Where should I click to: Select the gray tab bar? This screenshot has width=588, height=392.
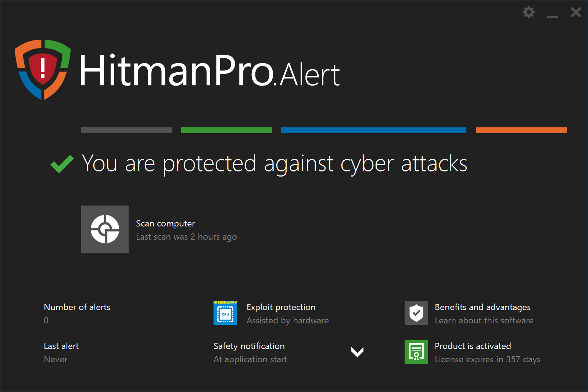[127, 130]
